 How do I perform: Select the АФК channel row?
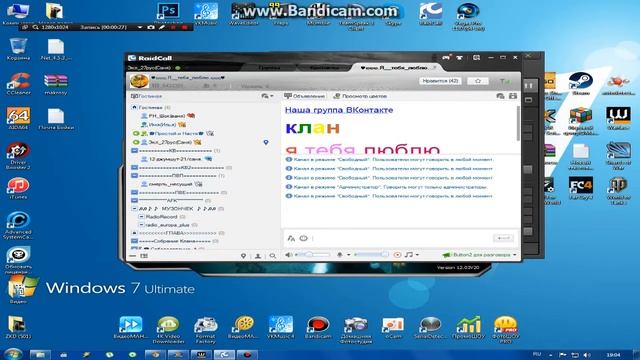pos(171,200)
